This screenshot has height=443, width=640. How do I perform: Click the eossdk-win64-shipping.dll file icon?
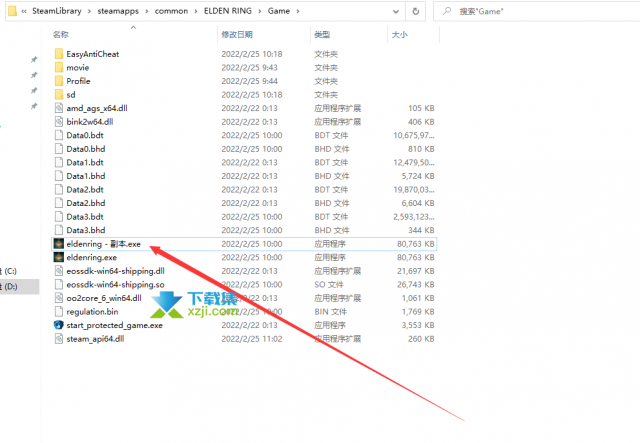pyautogui.click(x=59, y=271)
